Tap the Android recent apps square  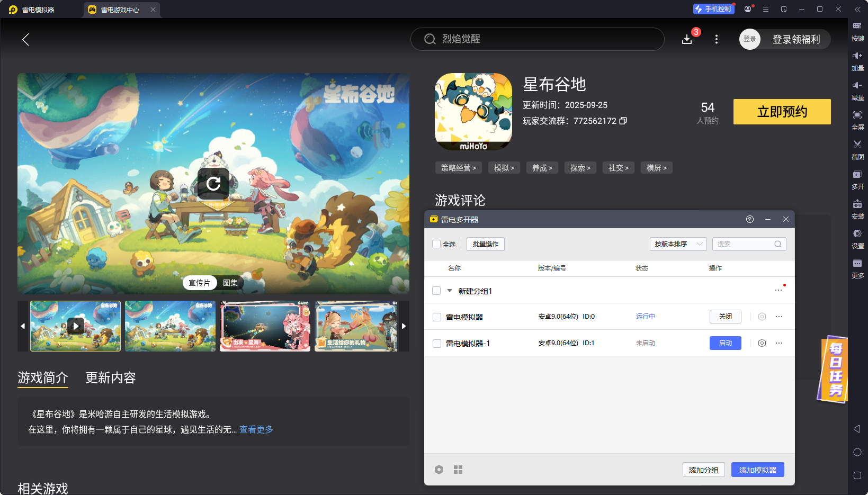857,475
